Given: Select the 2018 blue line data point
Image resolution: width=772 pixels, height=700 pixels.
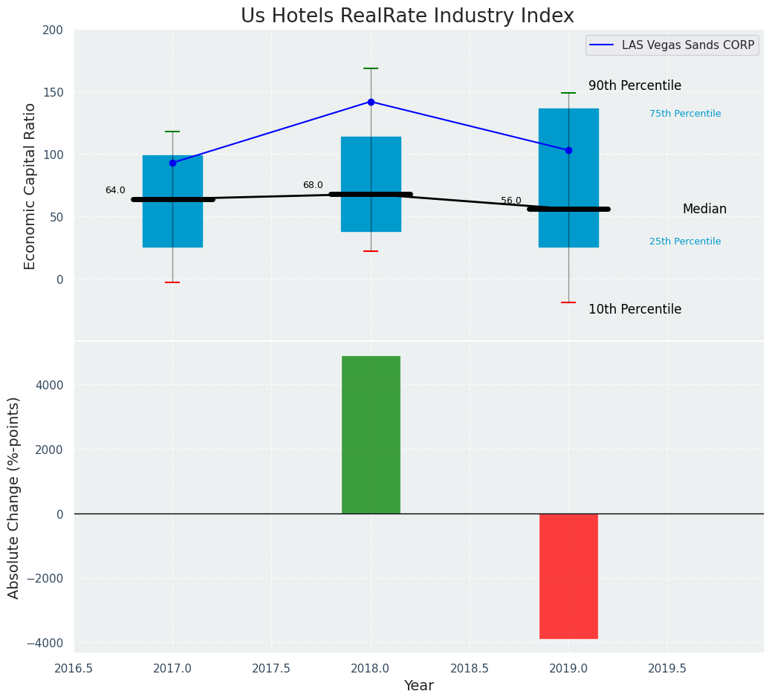Looking at the screenshot, I should 371,102.
